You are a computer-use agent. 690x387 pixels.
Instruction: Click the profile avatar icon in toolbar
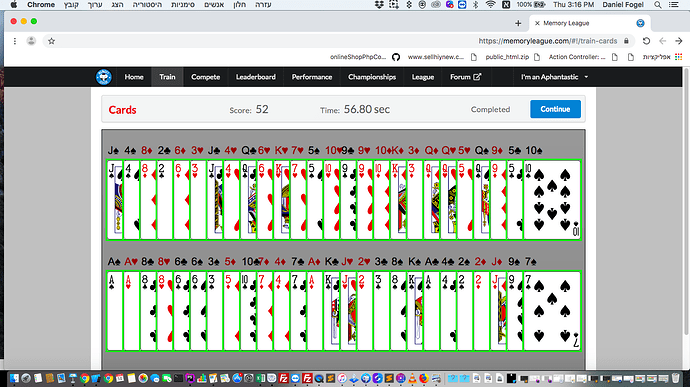click(x=31, y=41)
